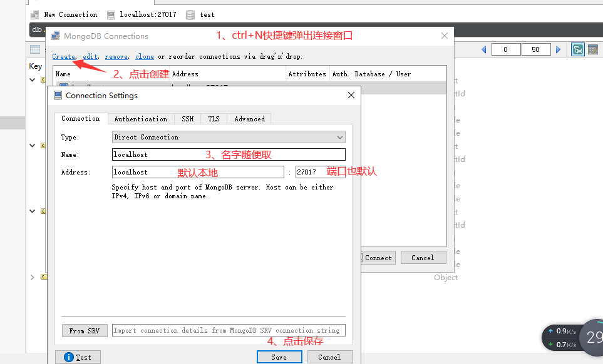Click the SRV connection string import field
Image resolution: width=603 pixels, height=364 pixels.
[229, 331]
